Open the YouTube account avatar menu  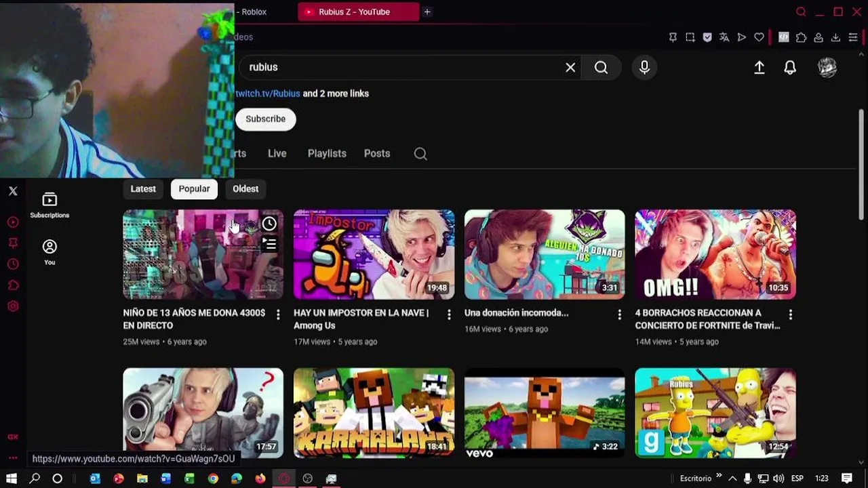(x=827, y=67)
